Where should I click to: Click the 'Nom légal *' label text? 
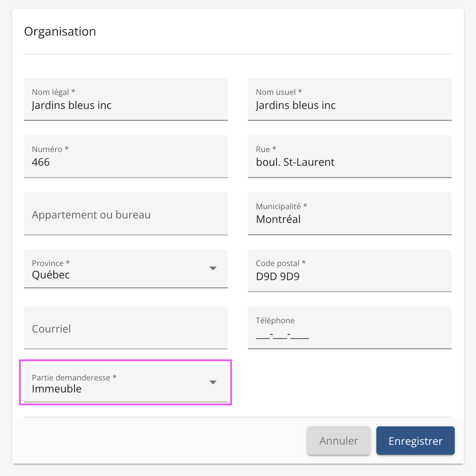click(x=53, y=92)
